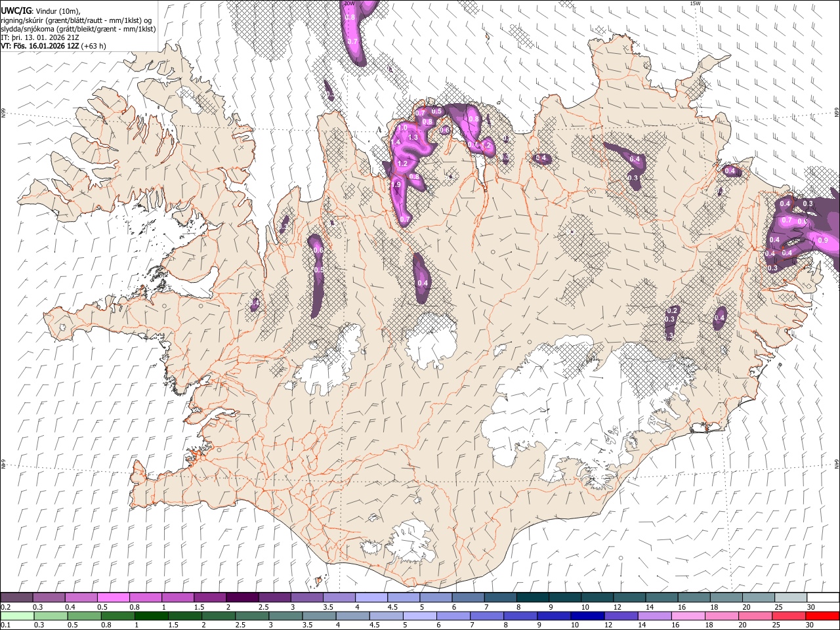Image resolution: width=840 pixels, height=630 pixels.
Task: Click the '30' label in the upper legend
Action: click(810, 607)
